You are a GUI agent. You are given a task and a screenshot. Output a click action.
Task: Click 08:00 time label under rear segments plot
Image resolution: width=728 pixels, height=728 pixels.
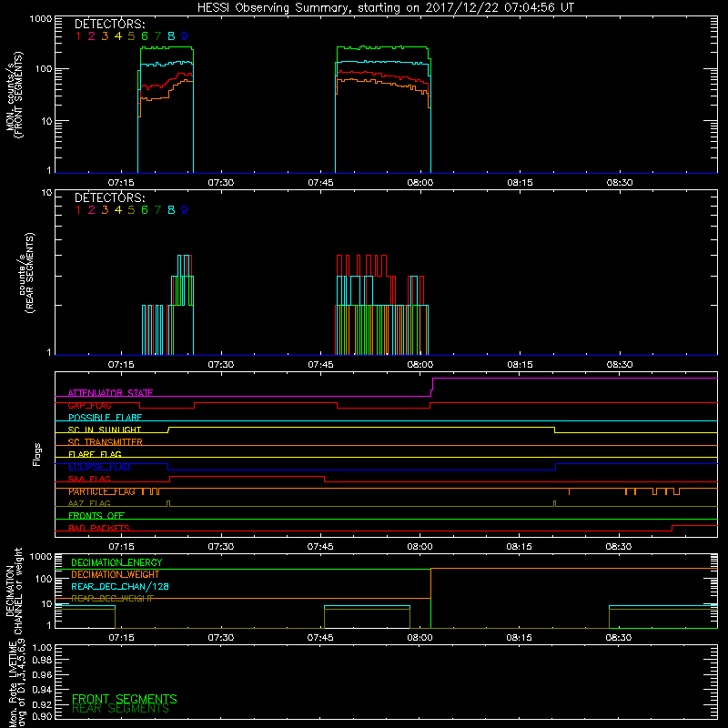coord(420,365)
